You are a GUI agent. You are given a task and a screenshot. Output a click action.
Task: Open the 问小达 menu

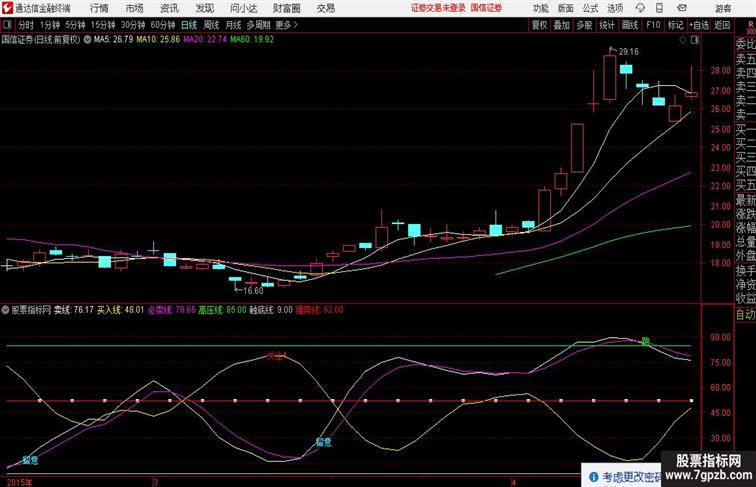[x=243, y=8]
